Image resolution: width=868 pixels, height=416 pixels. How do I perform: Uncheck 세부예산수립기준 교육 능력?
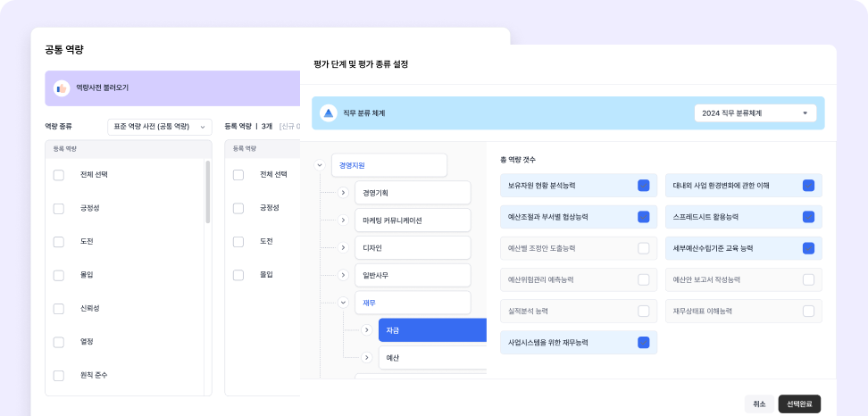tap(808, 248)
